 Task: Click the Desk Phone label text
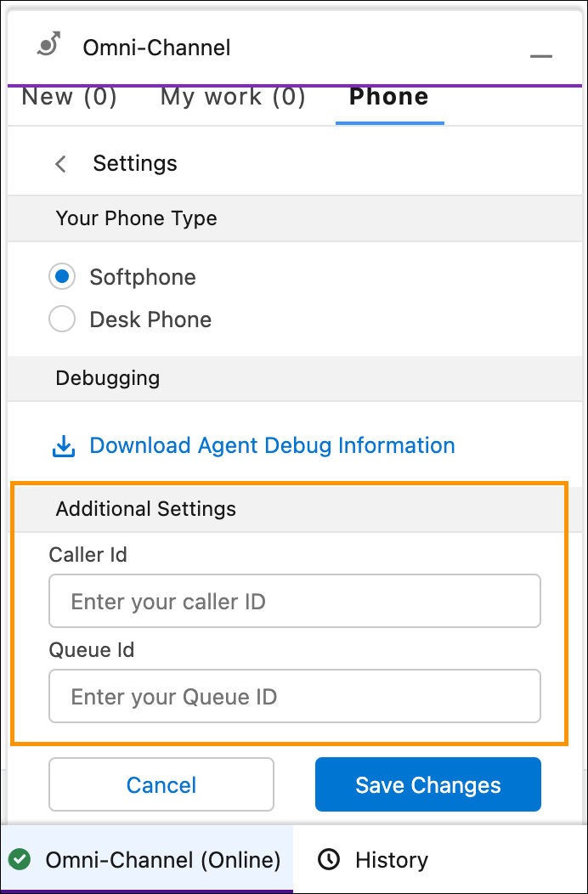point(150,320)
